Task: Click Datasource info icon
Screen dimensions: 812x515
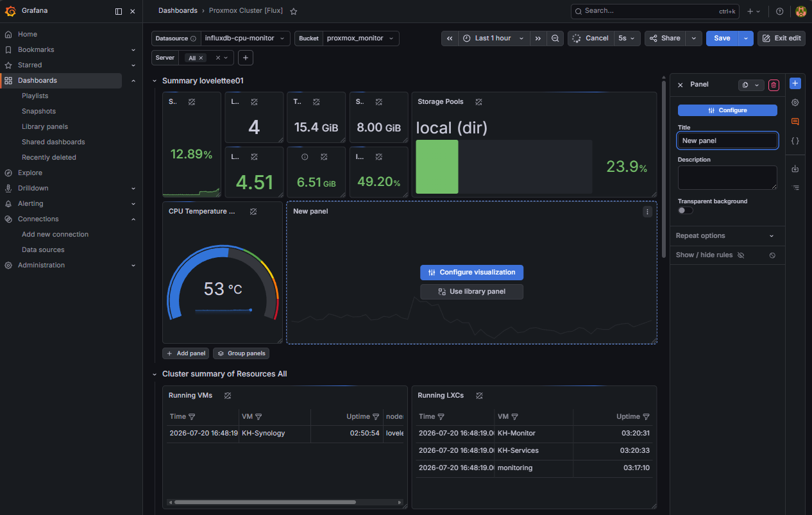Action: click(x=193, y=38)
